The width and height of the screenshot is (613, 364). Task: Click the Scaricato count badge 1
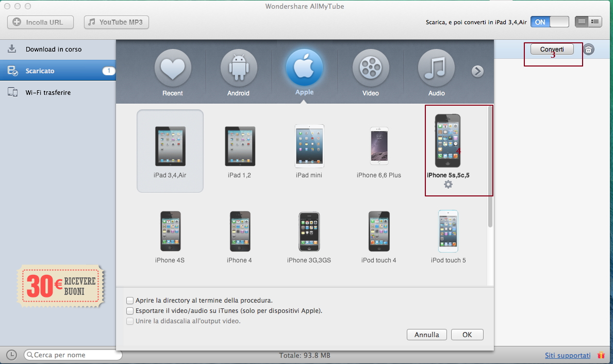109,71
